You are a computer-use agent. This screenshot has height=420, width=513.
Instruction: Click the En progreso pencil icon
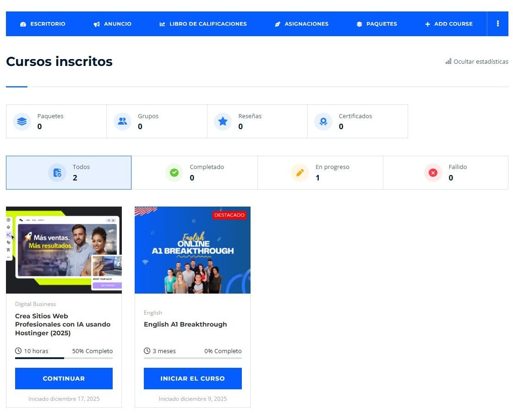(300, 173)
